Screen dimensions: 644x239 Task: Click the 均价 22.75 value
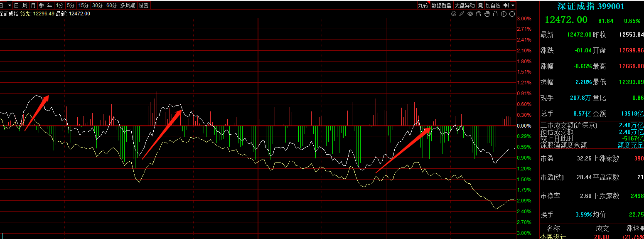click(x=637, y=214)
